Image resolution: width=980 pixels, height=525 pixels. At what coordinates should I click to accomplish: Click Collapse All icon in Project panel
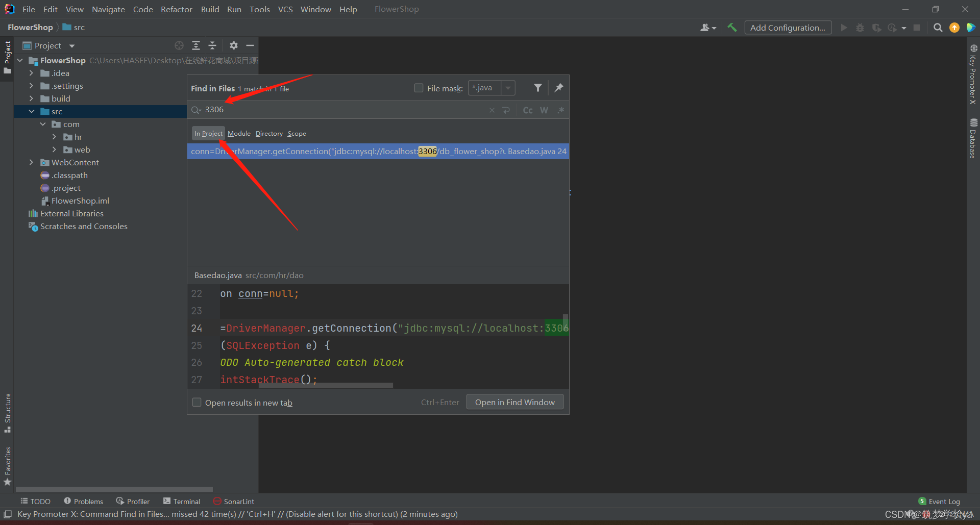tap(212, 45)
